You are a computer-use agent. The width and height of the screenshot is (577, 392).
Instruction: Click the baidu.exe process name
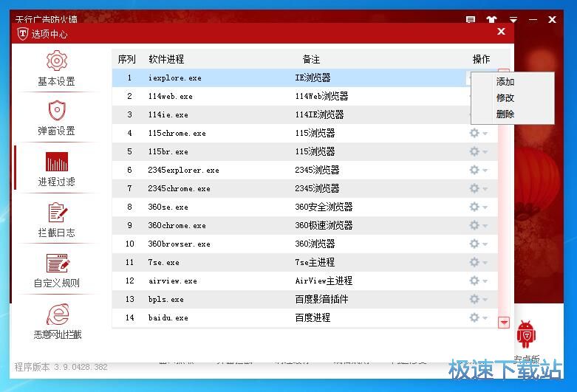[x=168, y=317]
